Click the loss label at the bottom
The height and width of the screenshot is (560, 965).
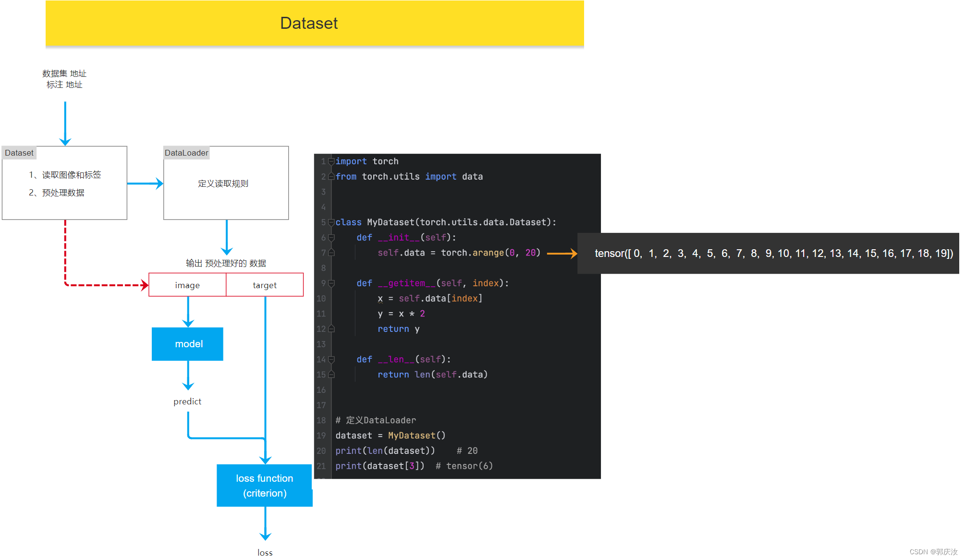[x=265, y=552]
